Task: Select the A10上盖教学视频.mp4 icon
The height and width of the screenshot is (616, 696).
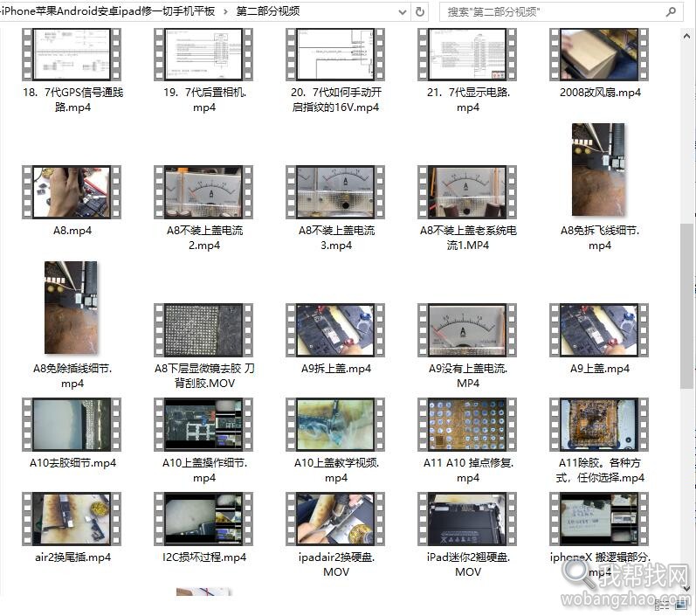Action: [335, 425]
